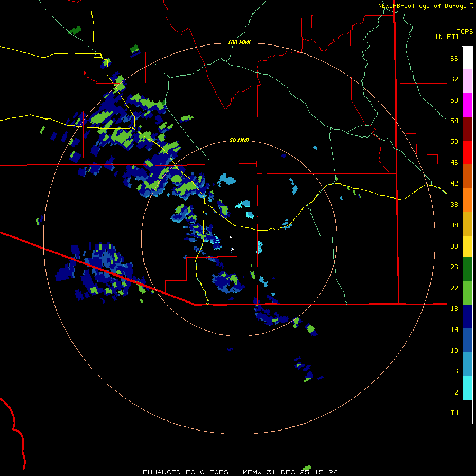The height and width of the screenshot is (476, 476).
Task: Click the legend value 46
Action: pos(454,163)
